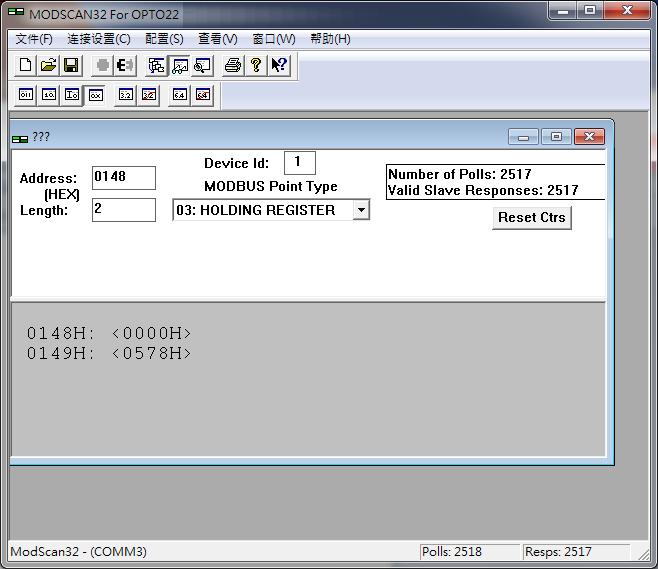
Task: Open the 帮助(H) menu
Action: click(x=330, y=39)
